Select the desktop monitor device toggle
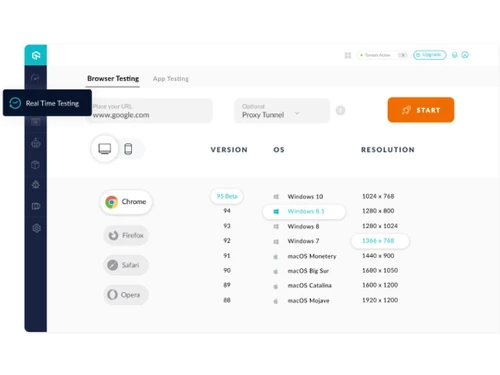This screenshot has height=375, width=500. tap(105, 149)
